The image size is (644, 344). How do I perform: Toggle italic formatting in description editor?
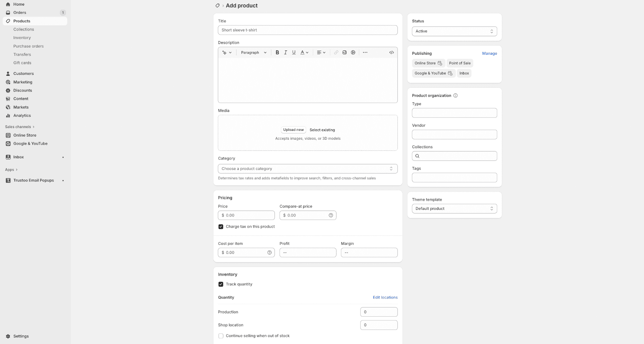[286, 52]
